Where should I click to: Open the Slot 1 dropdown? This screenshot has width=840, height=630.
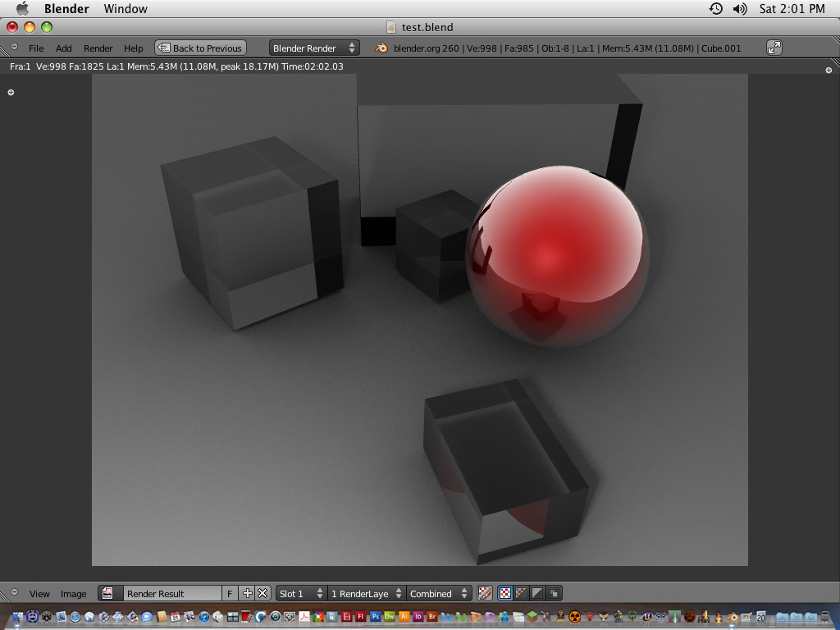coord(301,594)
